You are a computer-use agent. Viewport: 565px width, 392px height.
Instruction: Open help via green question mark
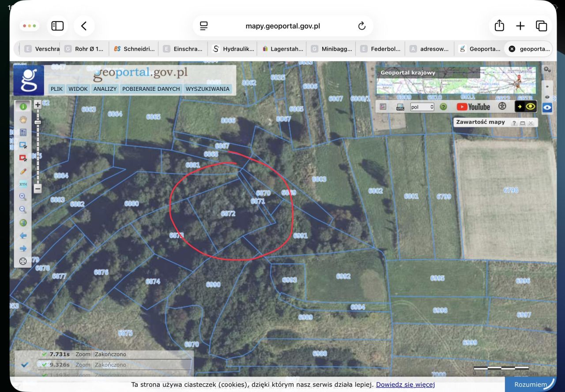pyautogui.click(x=443, y=107)
